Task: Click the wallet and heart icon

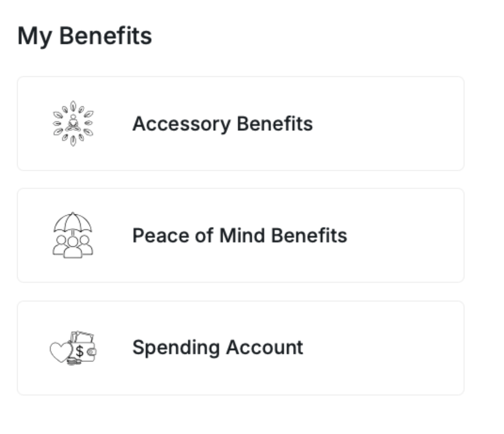Action: pyautogui.click(x=73, y=348)
